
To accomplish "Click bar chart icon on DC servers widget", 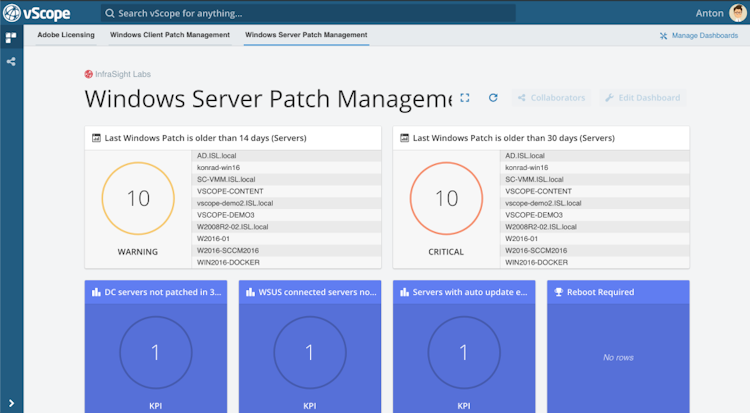I will point(96,292).
